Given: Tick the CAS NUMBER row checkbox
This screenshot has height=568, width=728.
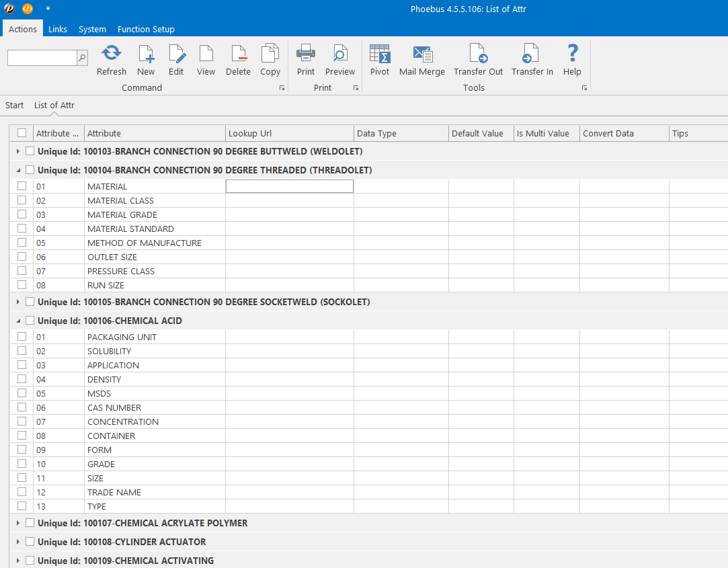Looking at the screenshot, I should 22,407.
